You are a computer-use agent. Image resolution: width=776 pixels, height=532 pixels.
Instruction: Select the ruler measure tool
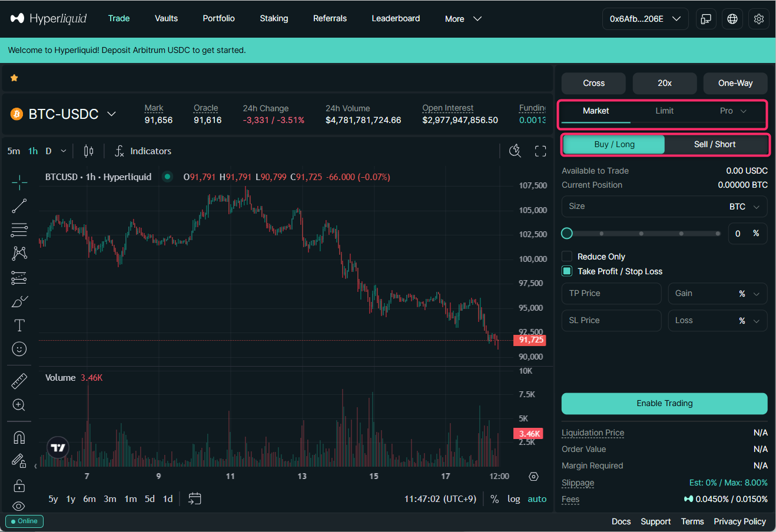point(19,381)
